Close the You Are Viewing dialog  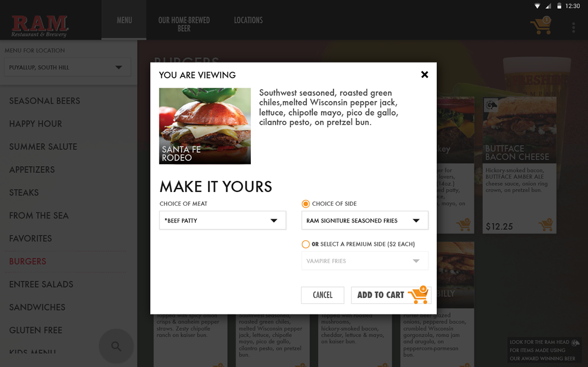tap(424, 74)
